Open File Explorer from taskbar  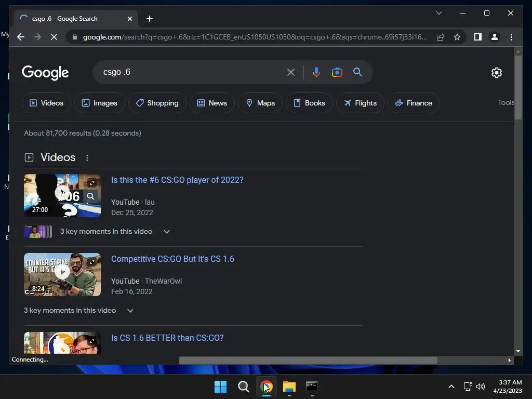click(289, 387)
